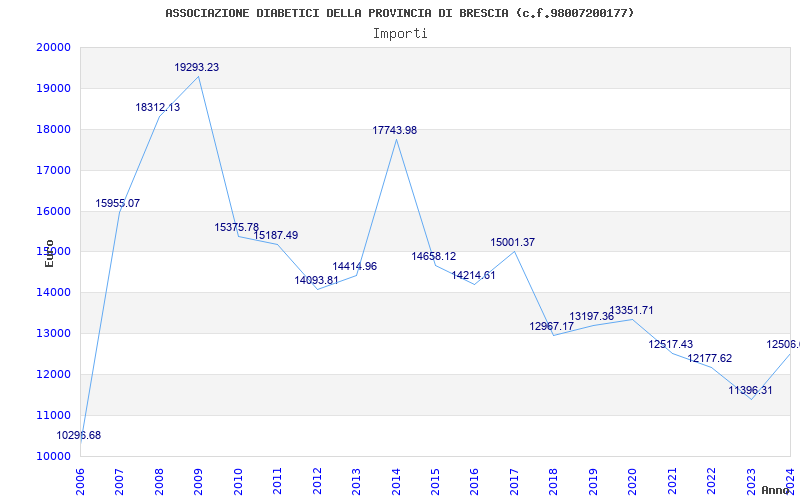Click the x-axis year 2018

(554, 481)
